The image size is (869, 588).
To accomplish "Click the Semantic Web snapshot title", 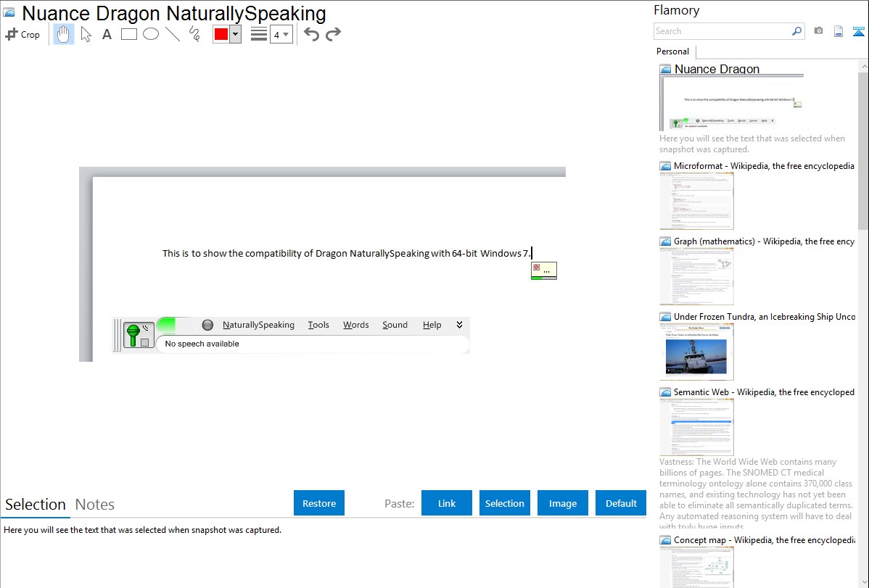I will click(765, 392).
